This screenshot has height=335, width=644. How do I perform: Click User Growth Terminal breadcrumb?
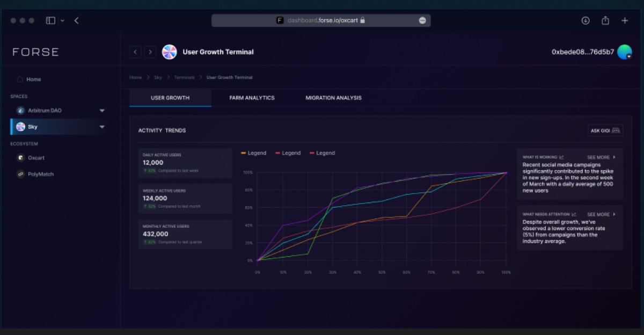230,77
